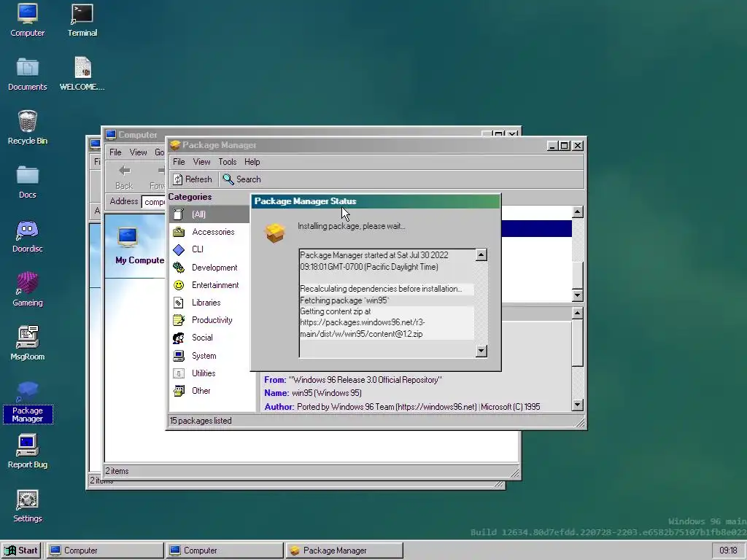Screen dimensions: 747x560
Task: Select the System category icon
Action: point(179,356)
